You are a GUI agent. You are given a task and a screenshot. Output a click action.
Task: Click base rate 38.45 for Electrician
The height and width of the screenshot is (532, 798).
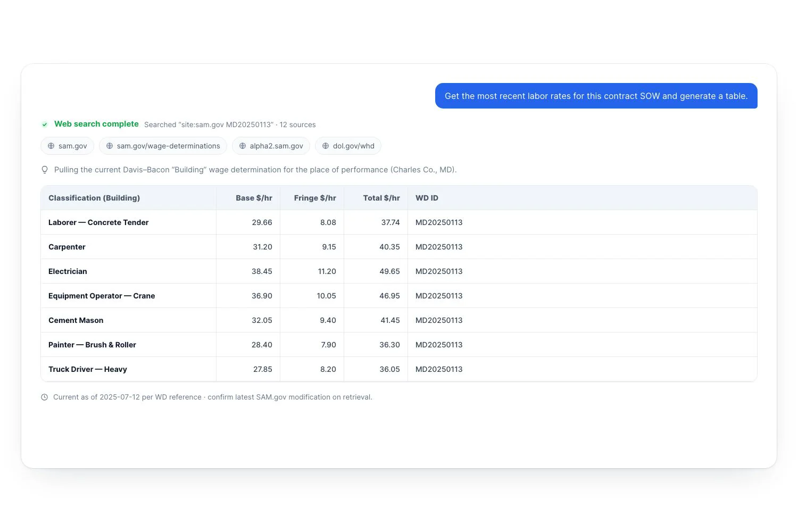click(x=262, y=271)
